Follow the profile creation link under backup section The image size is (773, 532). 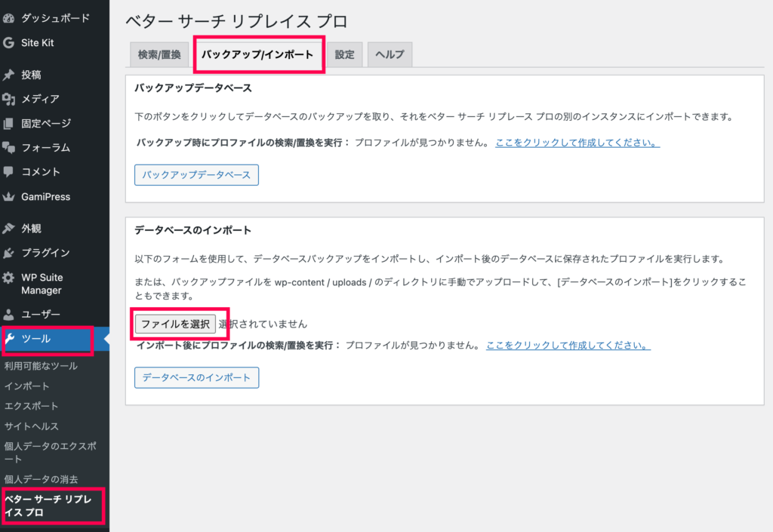coord(577,143)
